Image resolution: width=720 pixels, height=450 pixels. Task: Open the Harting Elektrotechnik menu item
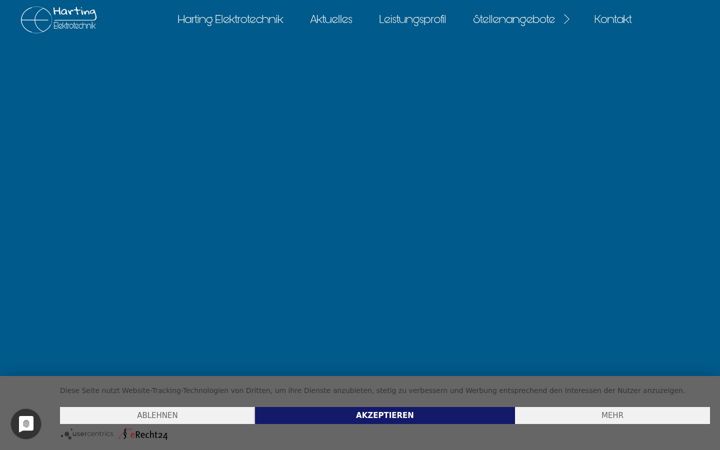(230, 19)
